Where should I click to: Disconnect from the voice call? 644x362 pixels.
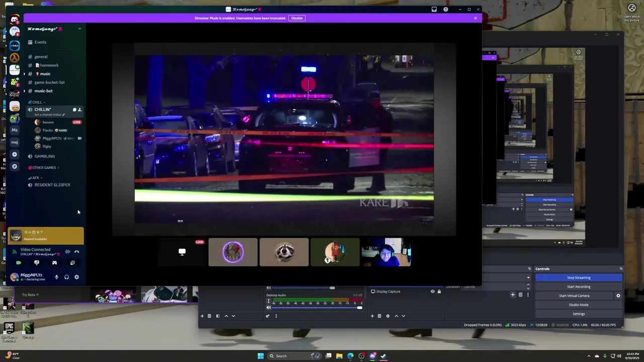[x=76, y=252]
